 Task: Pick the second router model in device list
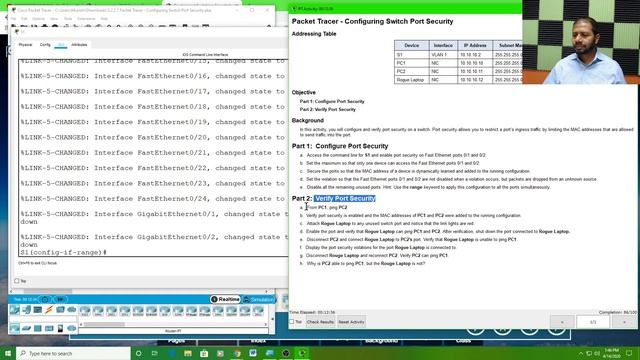pyautogui.click(x=98, y=311)
